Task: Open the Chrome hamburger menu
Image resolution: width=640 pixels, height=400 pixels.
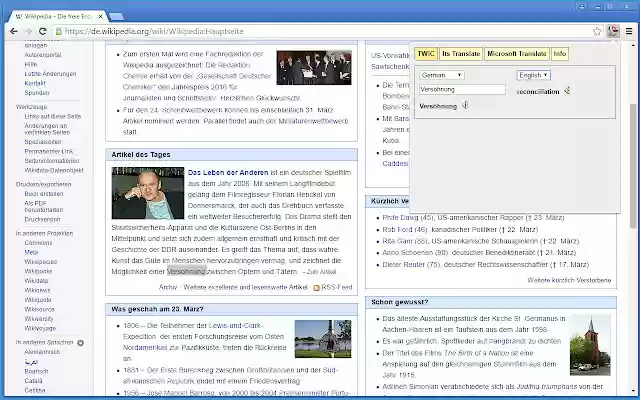Action: click(x=629, y=31)
